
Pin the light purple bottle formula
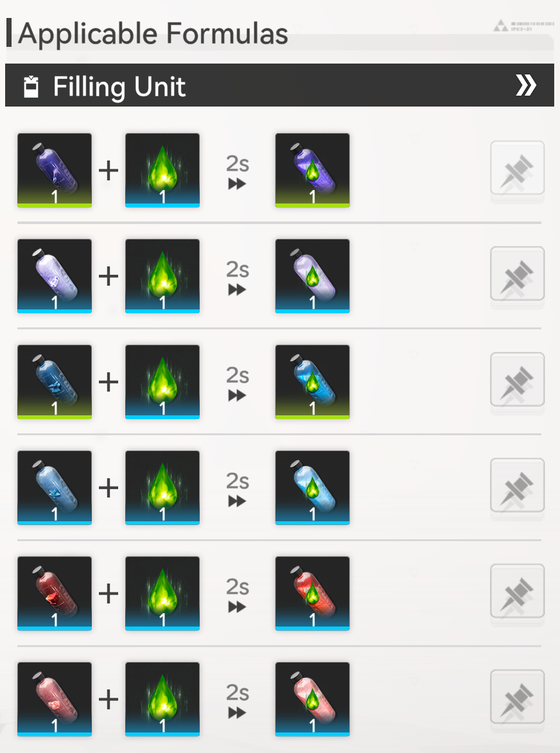coord(517,273)
